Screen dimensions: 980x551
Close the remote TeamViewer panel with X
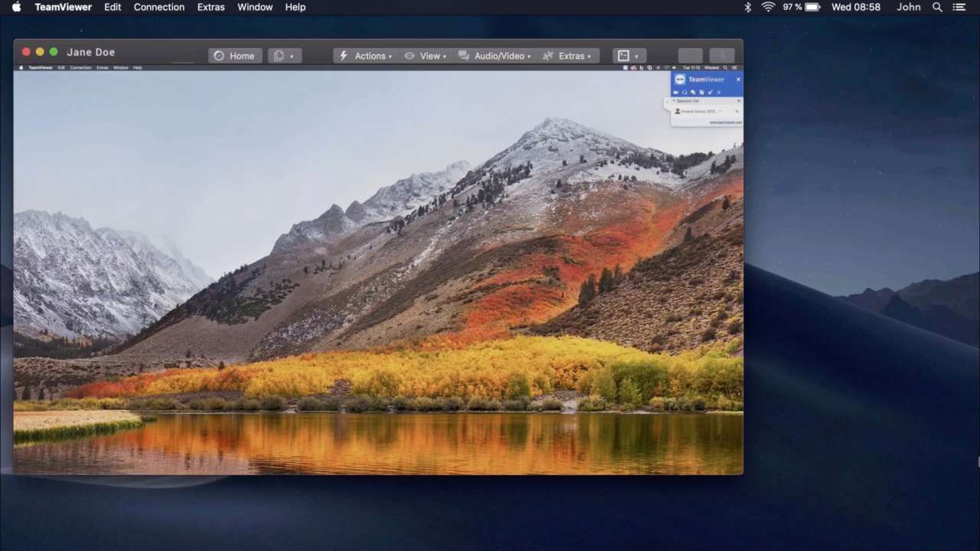738,80
